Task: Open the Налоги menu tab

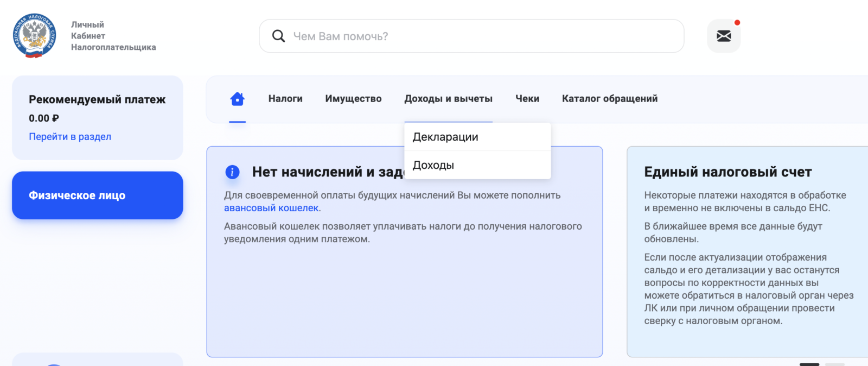Action: (x=285, y=99)
